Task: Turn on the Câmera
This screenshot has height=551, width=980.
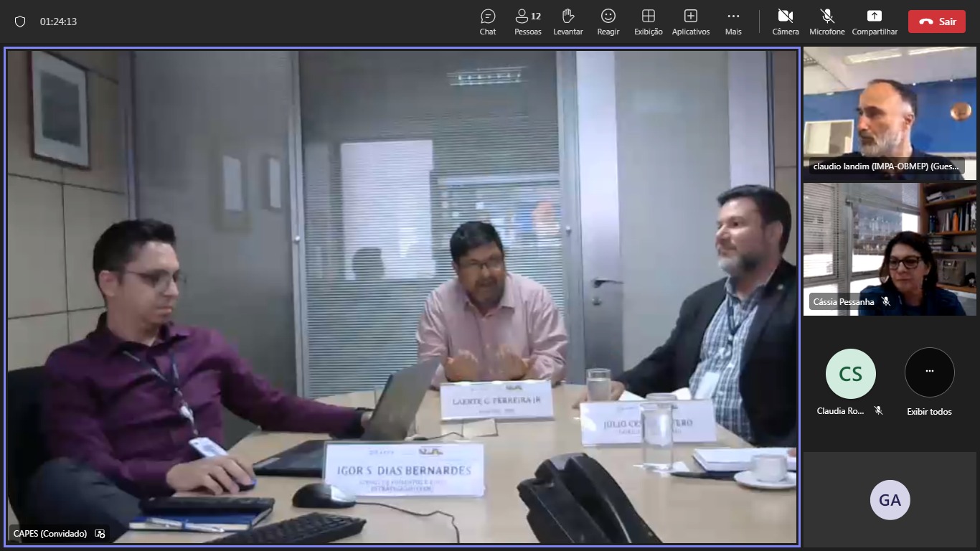Action: pos(786,22)
